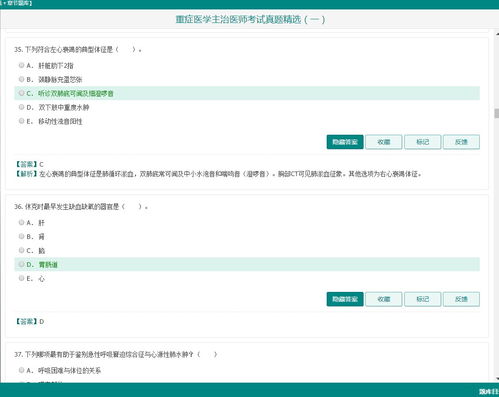Click 反馈 button under question 35
Image resolution: width=499 pixels, height=397 pixels.
pos(462,142)
